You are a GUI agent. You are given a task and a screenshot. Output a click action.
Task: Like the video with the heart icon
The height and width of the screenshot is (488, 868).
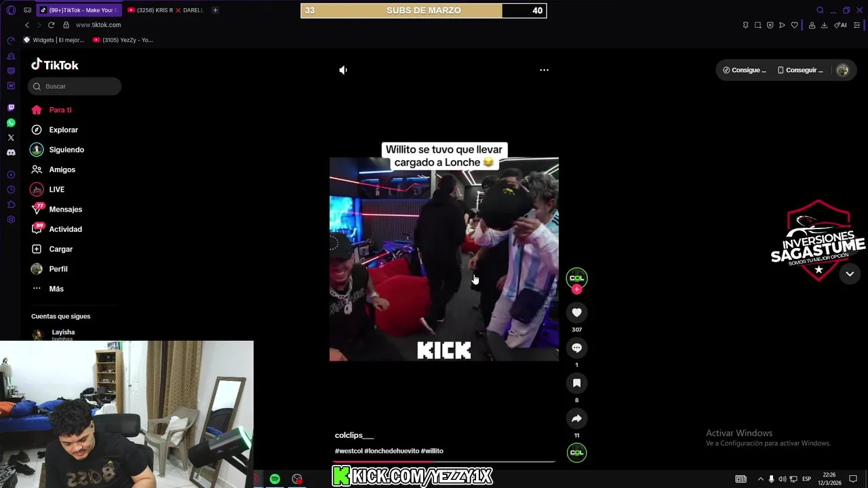pos(576,312)
